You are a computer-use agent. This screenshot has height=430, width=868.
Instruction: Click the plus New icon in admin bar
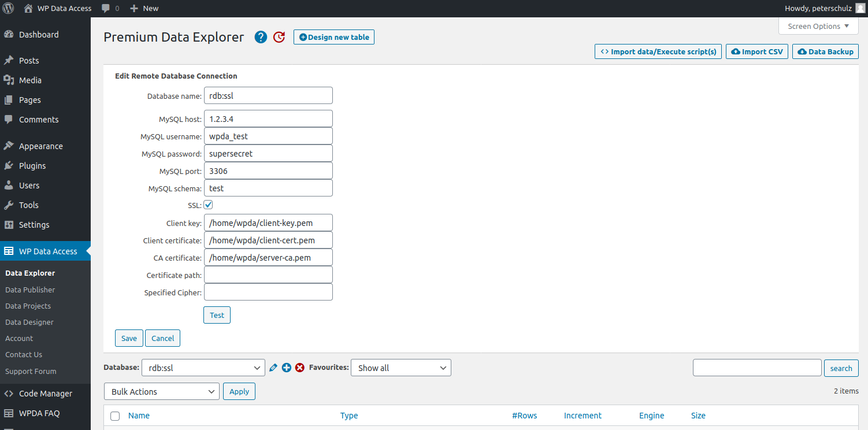click(134, 9)
